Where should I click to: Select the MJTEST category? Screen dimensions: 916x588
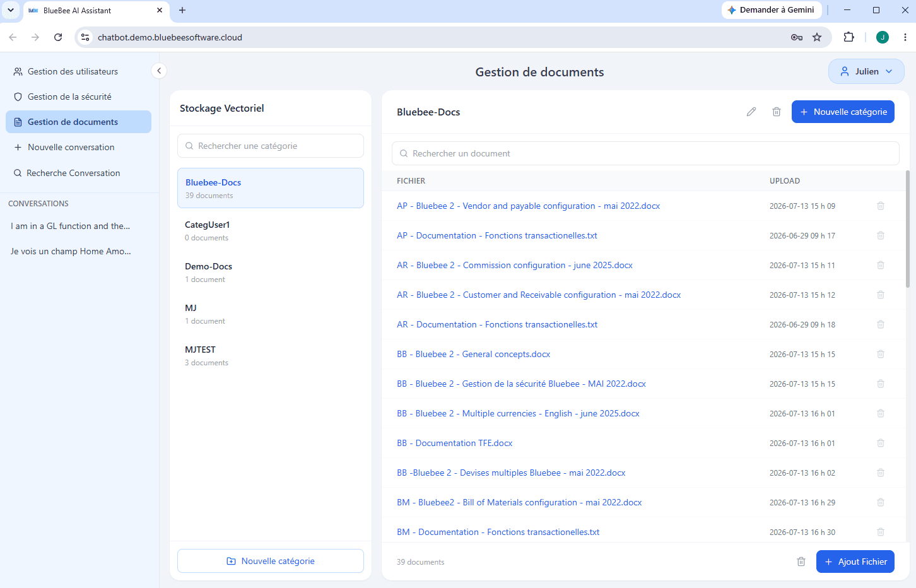point(271,355)
